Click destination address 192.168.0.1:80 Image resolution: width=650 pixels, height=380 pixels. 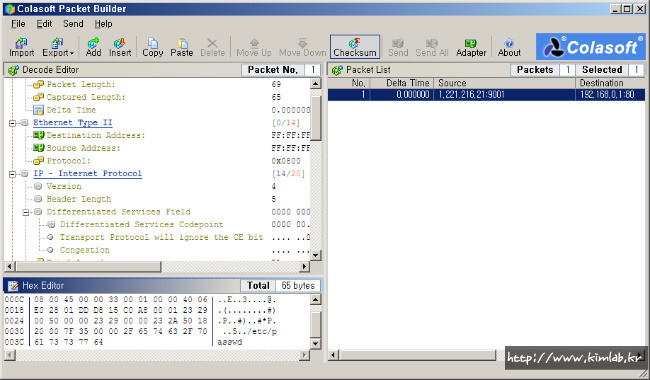(607, 94)
